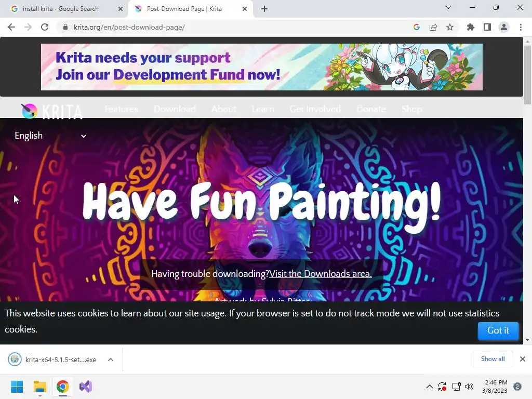Click the Chrome taskbar icon
This screenshot has width=532, height=399.
pyautogui.click(x=62, y=387)
